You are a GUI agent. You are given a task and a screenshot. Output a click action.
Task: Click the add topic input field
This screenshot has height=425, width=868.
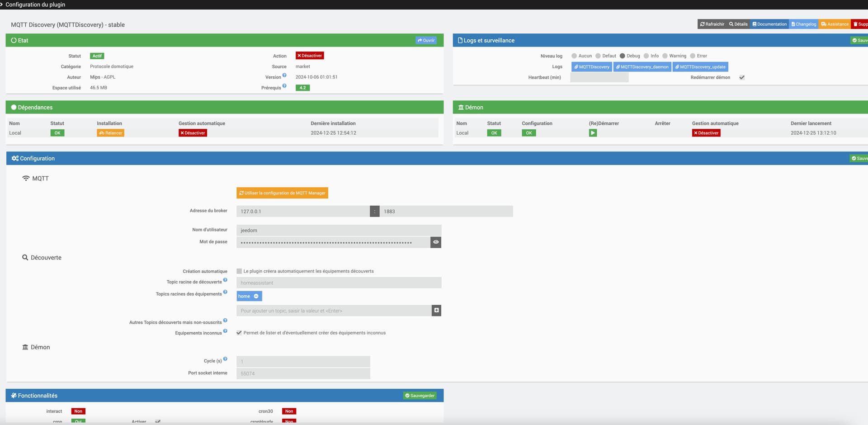coord(334,311)
